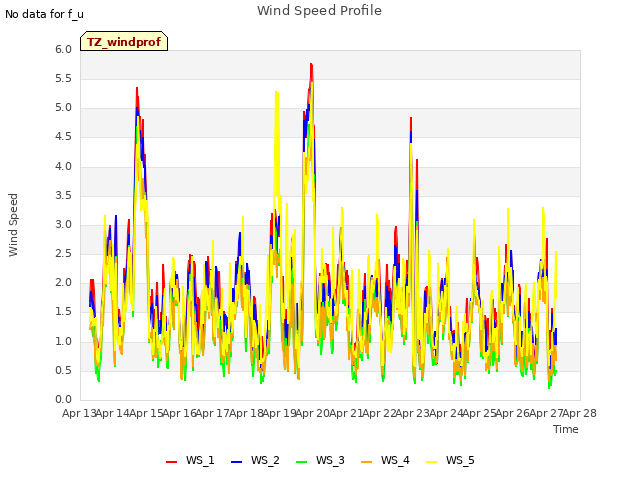Screen dimensions: 640x480
Task: Click the Apr 13 x-axis tick label
Action: point(79,413)
